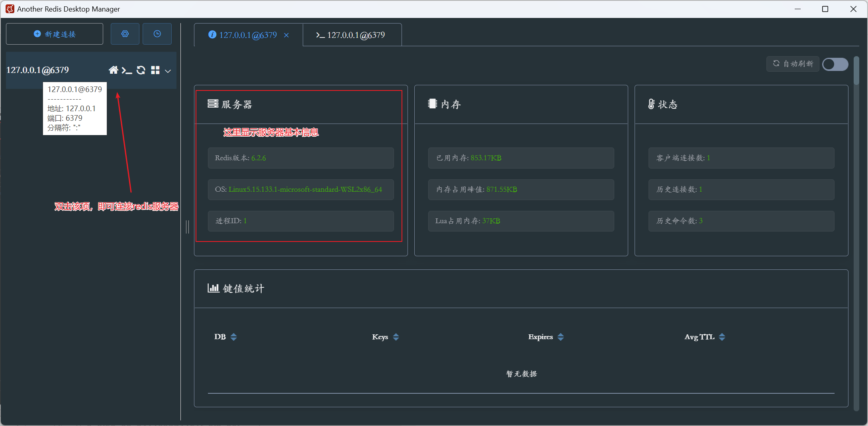
Task: Click the client connections (客户端连接数) field
Action: point(741,158)
